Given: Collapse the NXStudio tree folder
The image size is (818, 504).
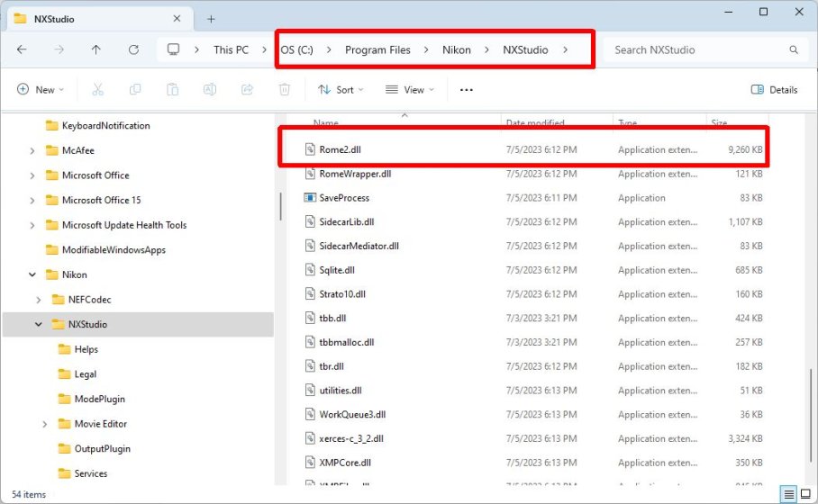Looking at the screenshot, I should point(39,324).
